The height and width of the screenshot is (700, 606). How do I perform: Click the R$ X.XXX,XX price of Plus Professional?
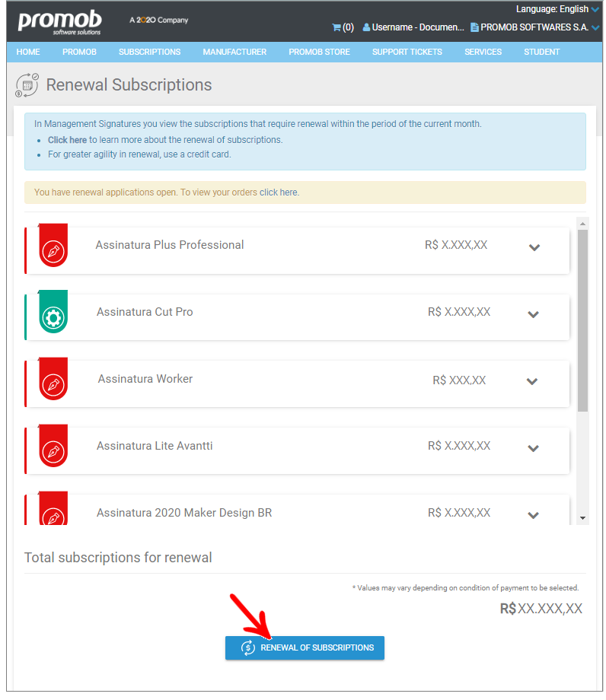pos(456,245)
